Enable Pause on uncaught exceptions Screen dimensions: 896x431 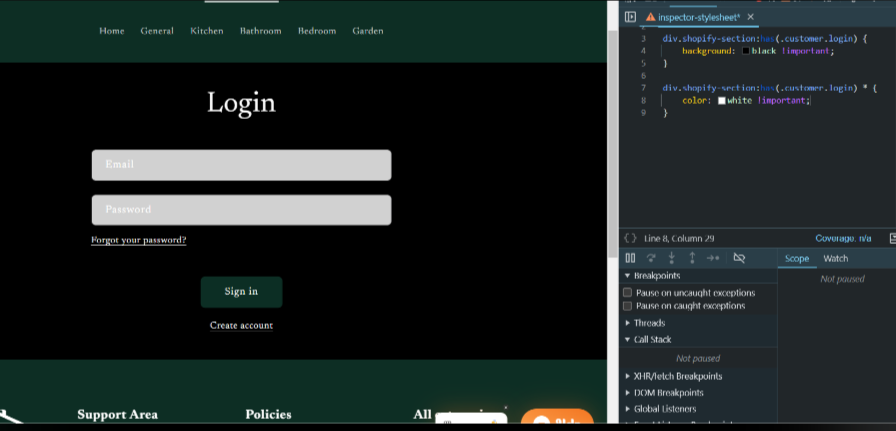627,293
